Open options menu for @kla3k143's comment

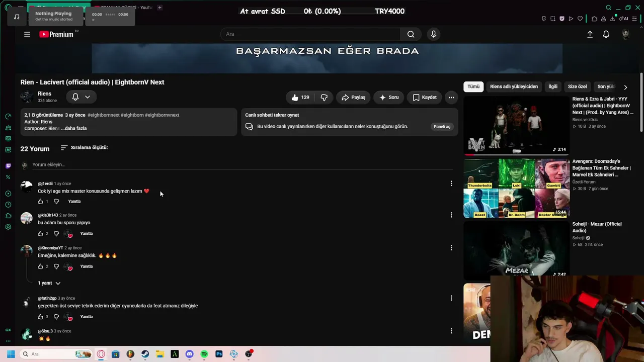point(451,215)
